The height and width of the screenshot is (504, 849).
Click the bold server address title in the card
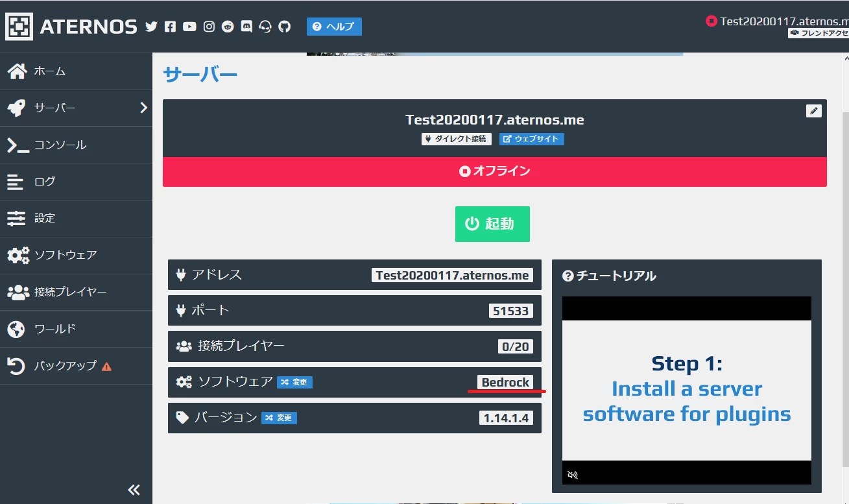pyautogui.click(x=495, y=120)
